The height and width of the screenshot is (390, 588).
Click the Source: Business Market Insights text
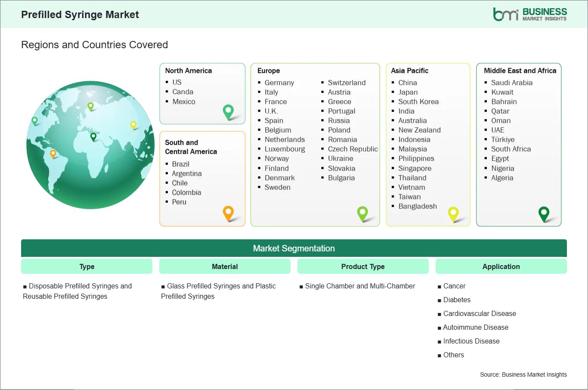tap(523, 375)
